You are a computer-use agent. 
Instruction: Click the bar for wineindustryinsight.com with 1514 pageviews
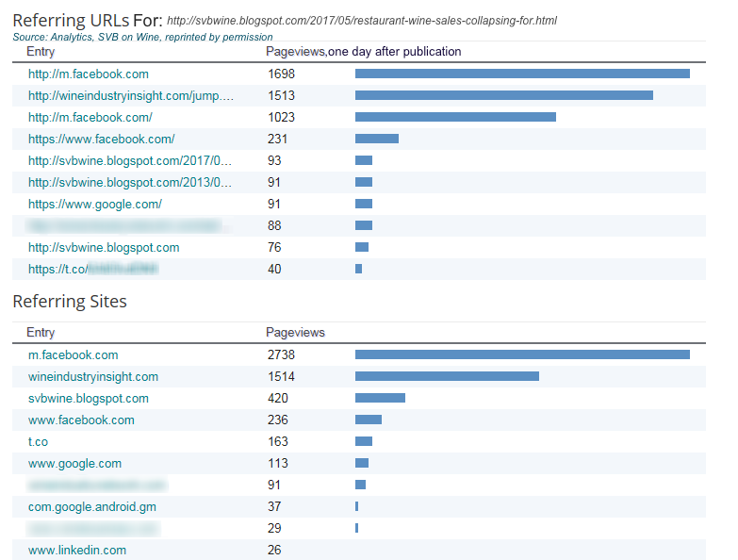click(x=447, y=376)
